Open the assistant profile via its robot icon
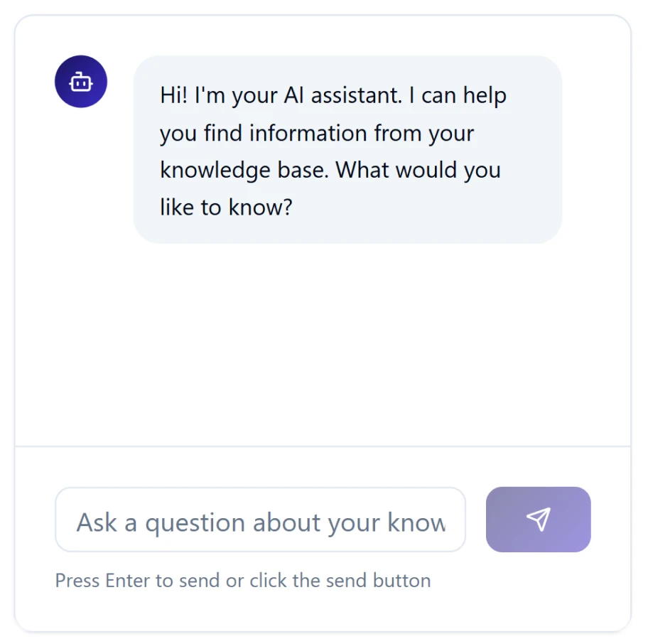 [80, 81]
